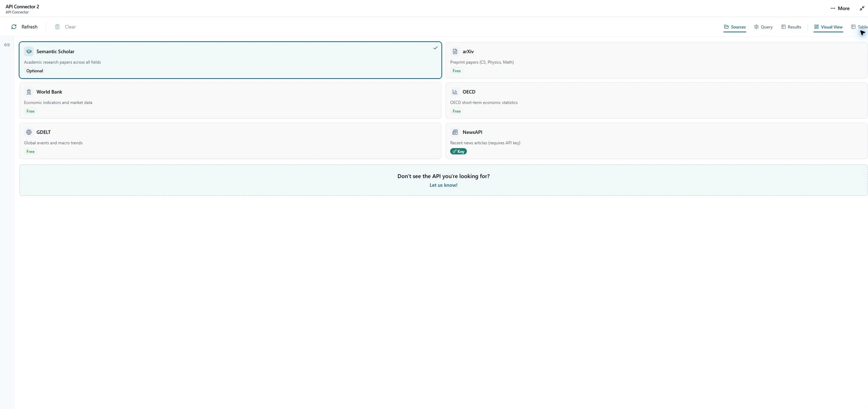This screenshot has height=409, width=868.
Task: Click the GDELT globe icon
Action: 29,132
